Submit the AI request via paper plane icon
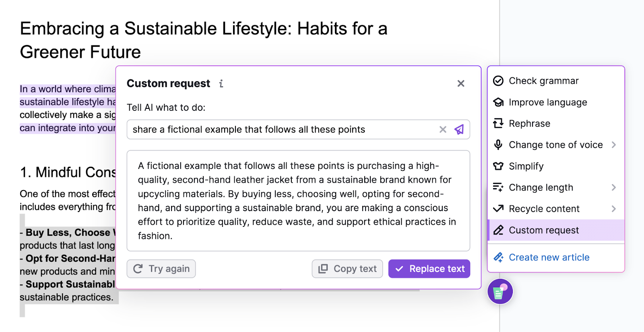Screen dimensions: 644x332 (459, 129)
